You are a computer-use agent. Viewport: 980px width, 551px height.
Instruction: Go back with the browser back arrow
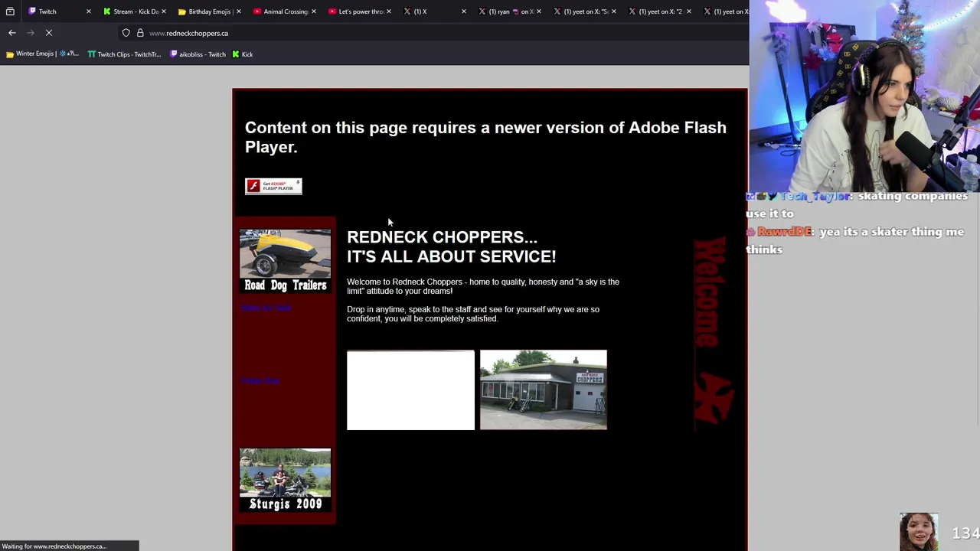(12, 33)
